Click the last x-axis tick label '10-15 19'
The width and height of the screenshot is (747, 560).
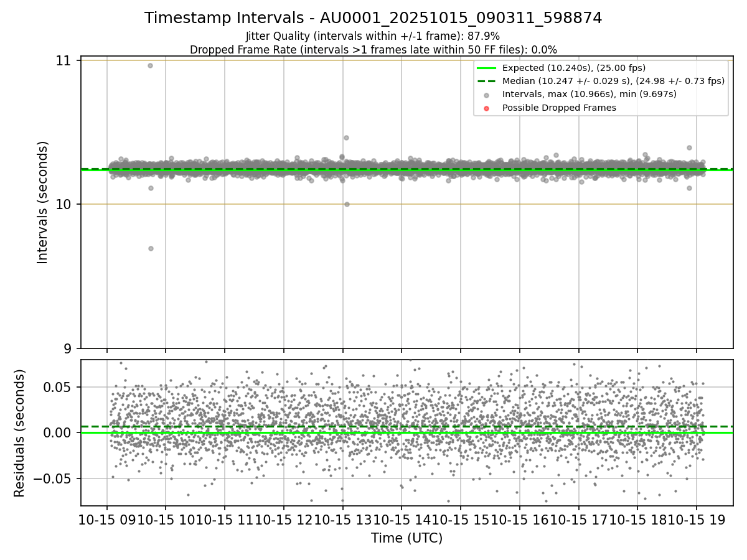click(x=696, y=520)
